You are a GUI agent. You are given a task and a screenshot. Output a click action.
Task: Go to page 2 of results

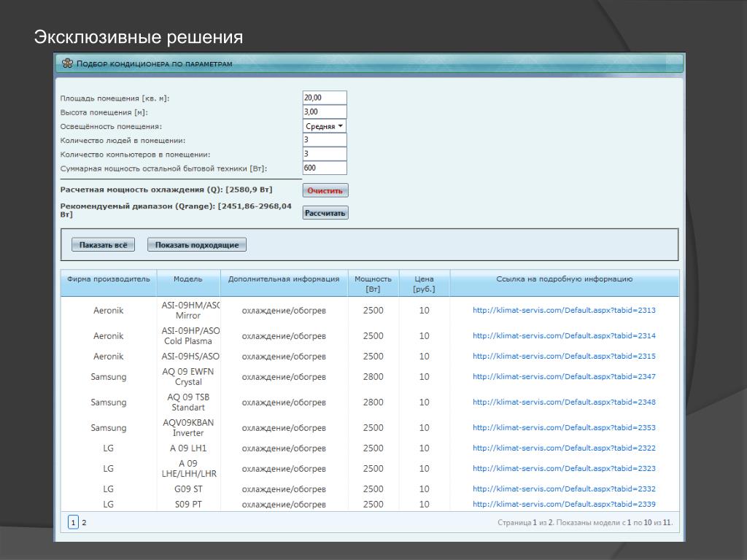pos(84,522)
